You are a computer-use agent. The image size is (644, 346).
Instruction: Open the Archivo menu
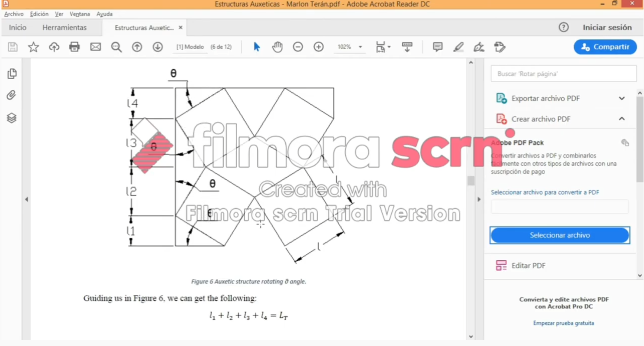coord(14,14)
